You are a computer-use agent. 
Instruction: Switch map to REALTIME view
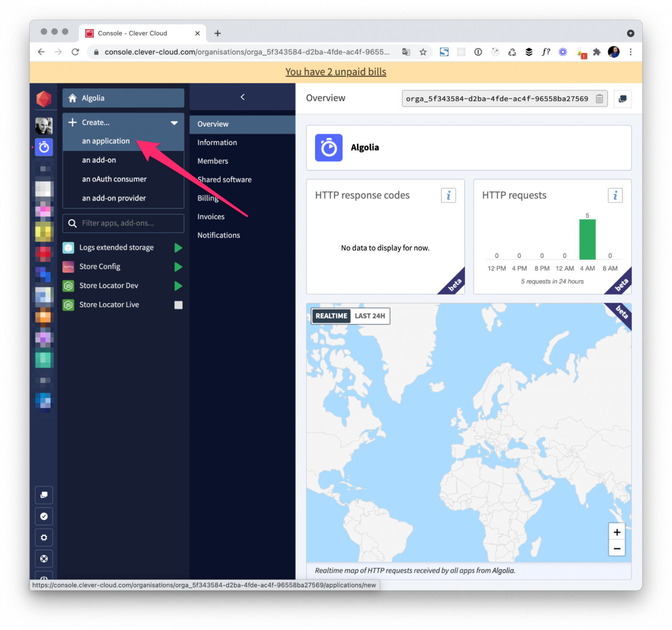click(331, 316)
